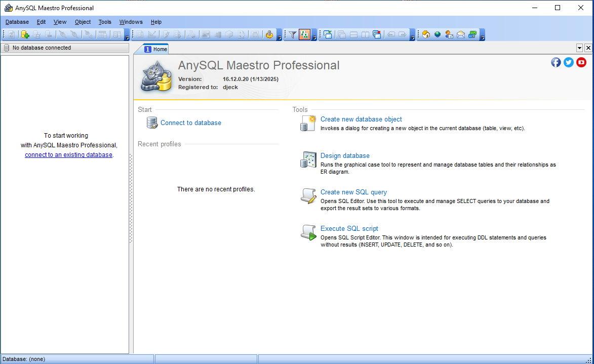The width and height of the screenshot is (594, 364).
Task: Open the Facebook icon on the Home page
Action: [556, 62]
